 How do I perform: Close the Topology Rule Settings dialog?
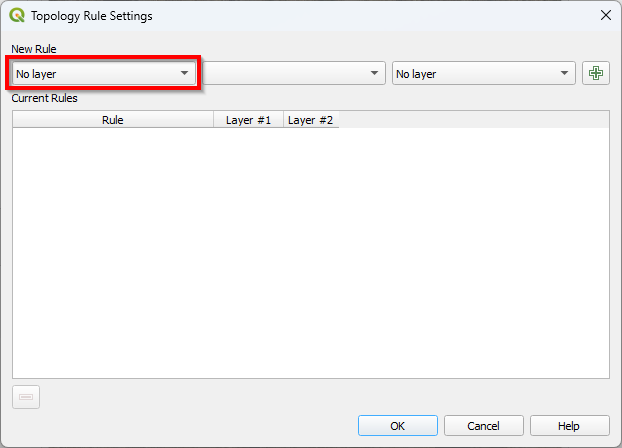click(x=604, y=16)
